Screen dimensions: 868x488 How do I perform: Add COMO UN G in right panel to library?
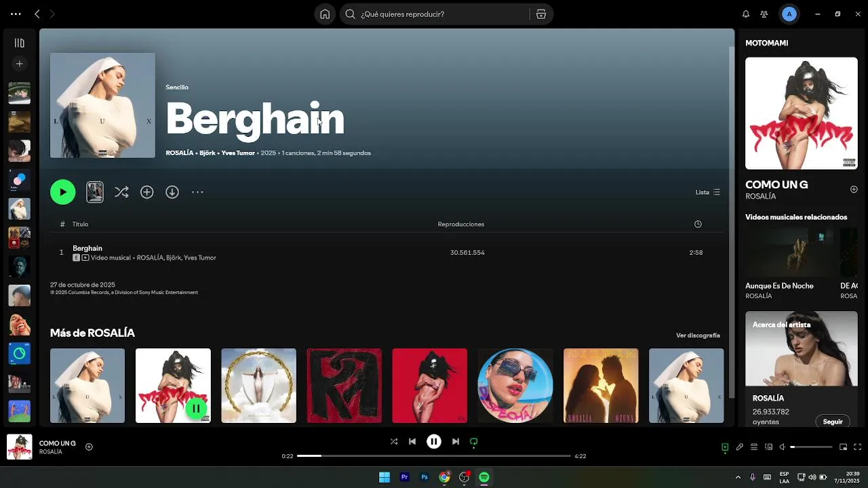click(854, 189)
